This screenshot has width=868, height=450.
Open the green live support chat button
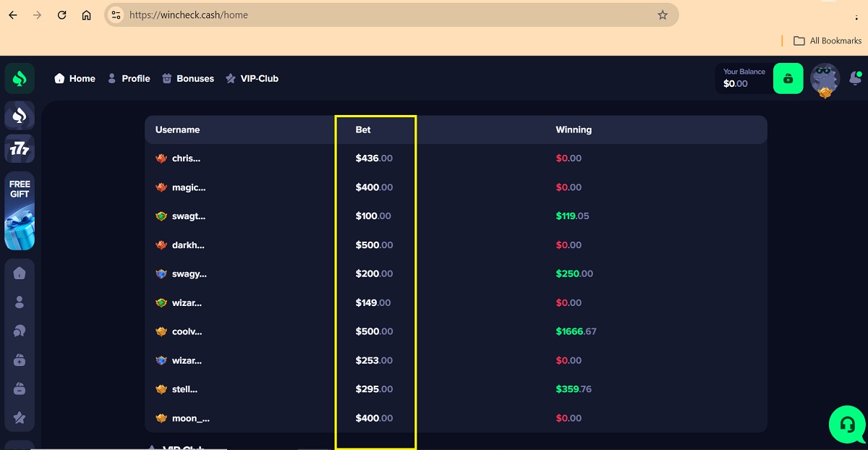pyautogui.click(x=846, y=425)
